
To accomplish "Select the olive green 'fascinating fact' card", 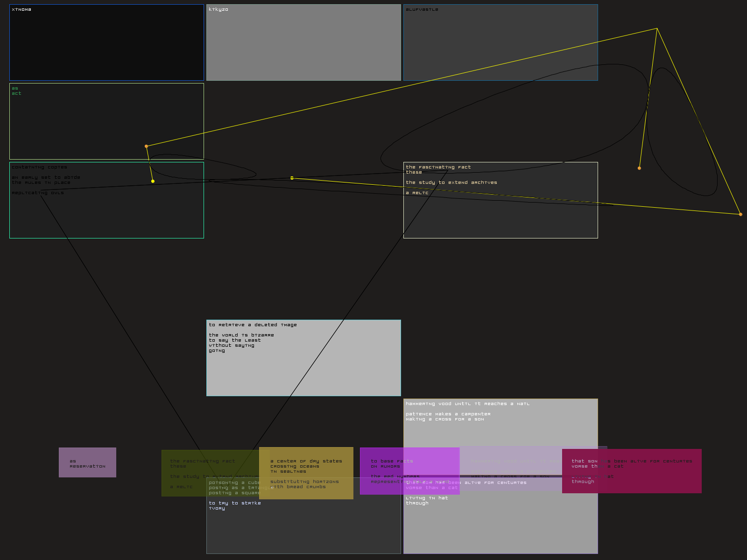I will pos(187,485).
